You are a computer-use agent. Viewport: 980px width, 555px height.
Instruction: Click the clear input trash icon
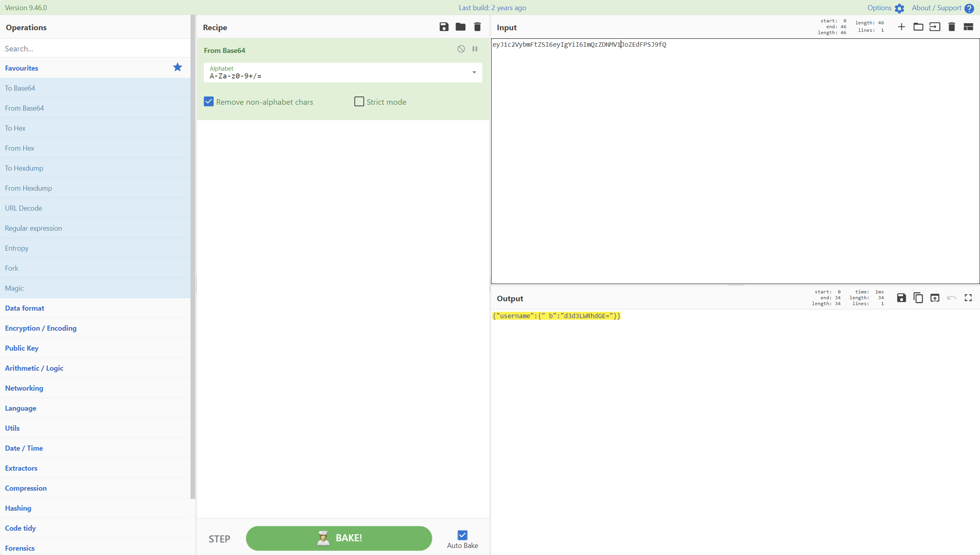tap(952, 27)
